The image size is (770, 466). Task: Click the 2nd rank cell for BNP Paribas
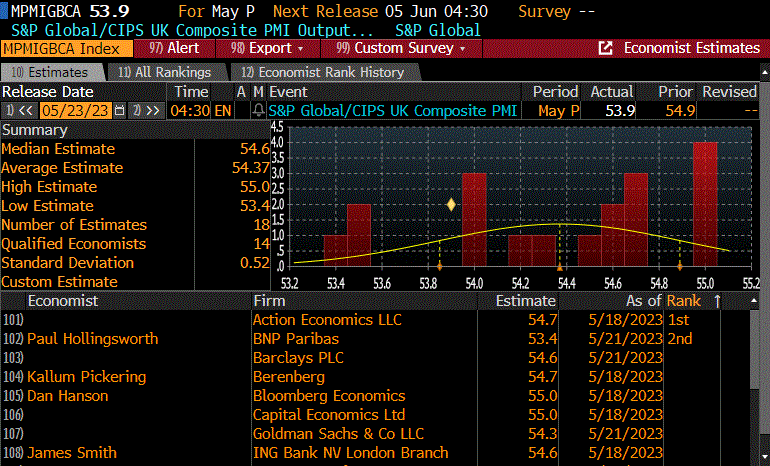[680, 339]
